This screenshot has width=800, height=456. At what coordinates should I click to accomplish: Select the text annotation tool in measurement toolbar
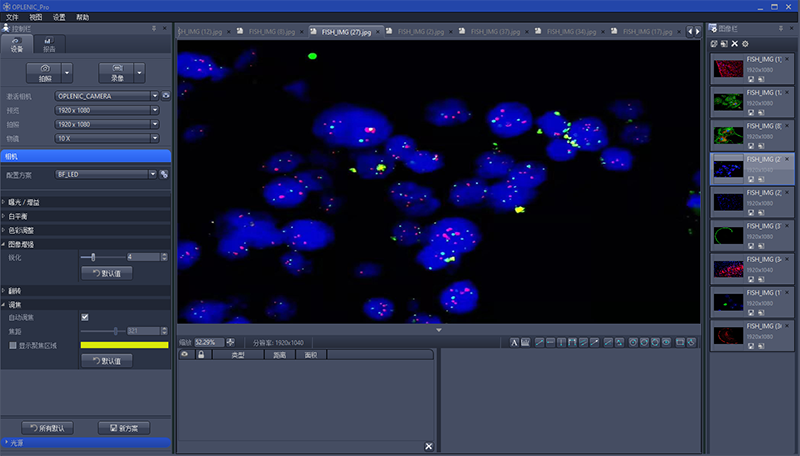pyautogui.click(x=515, y=342)
